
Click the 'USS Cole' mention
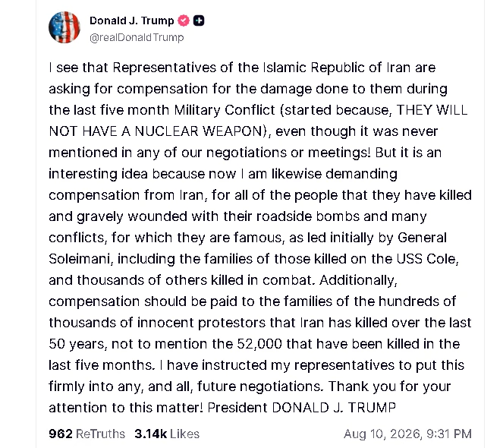click(426, 259)
